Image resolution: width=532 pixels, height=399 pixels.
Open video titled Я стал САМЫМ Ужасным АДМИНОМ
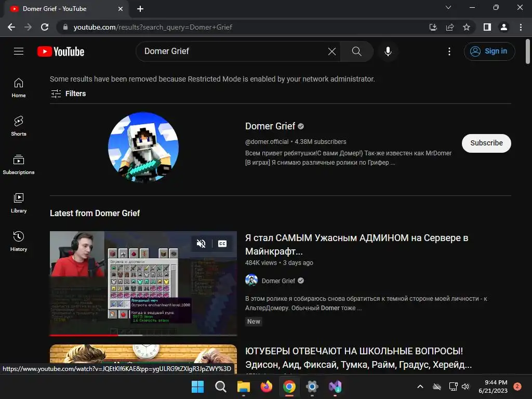(356, 244)
